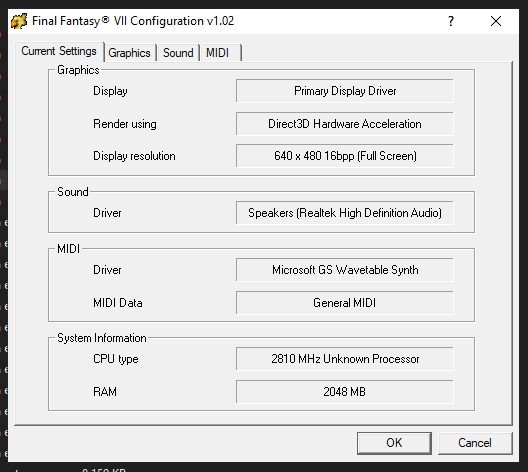Click the System Information group heading
Screen dimensions: 528x472
(x=102, y=338)
